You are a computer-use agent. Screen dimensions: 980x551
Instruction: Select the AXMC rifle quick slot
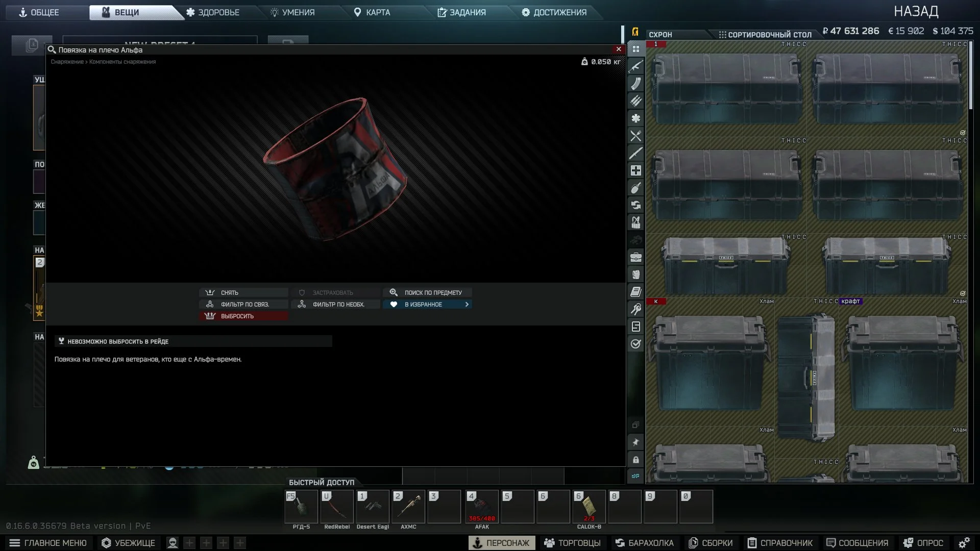(408, 507)
